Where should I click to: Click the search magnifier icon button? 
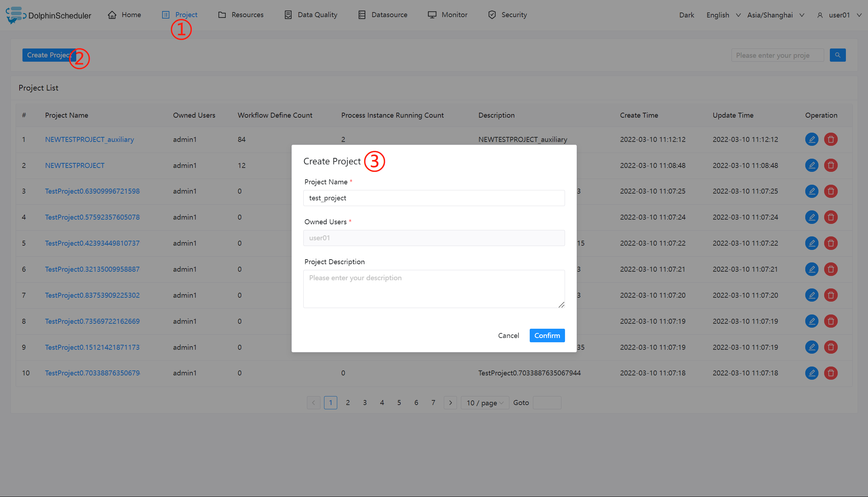pos(837,55)
